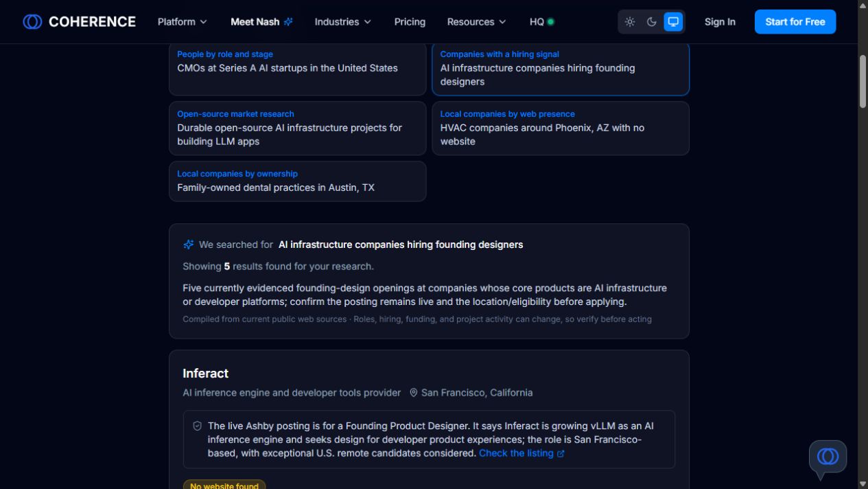This screenshot has width=868, height=489.
Task: Click the scrollbar down arrow
Action: [x=863, y=484]
